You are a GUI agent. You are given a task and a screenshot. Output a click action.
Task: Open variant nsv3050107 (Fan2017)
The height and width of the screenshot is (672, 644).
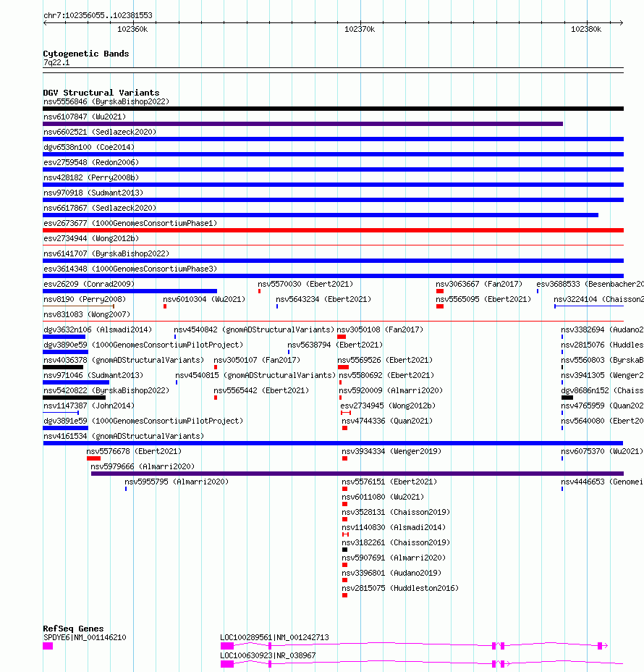257,360
